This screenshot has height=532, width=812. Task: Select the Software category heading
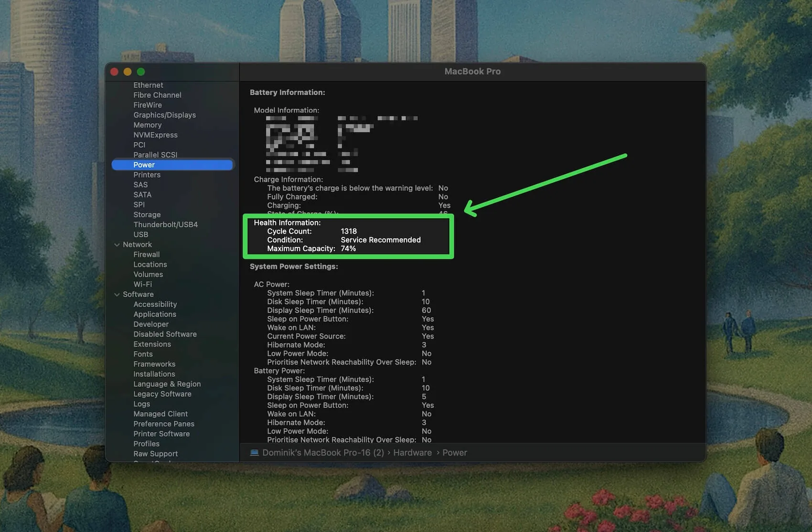tap(138, 295)
